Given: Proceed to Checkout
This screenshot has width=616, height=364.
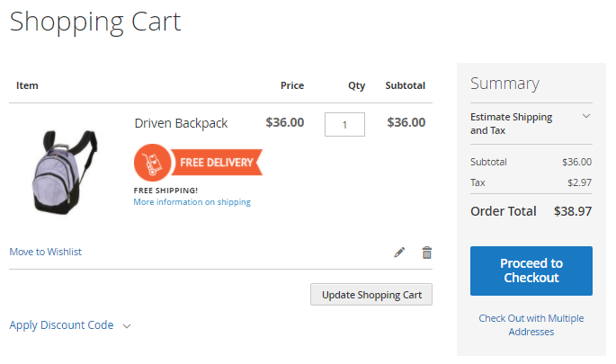Looking at the screenshot, I should (531, 271).
